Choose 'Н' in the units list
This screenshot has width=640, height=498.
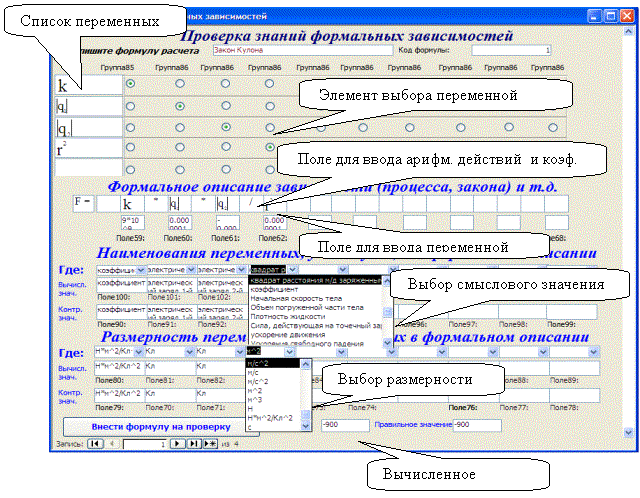[x=250, y=409]
